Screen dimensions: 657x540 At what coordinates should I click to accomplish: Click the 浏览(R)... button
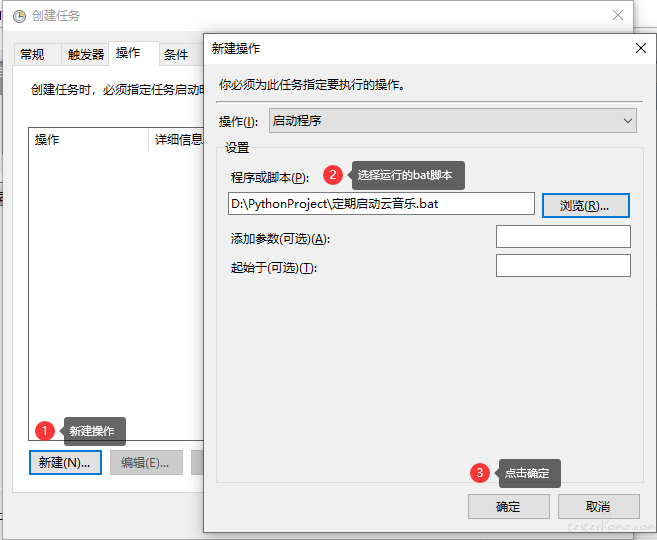[586, 206]
